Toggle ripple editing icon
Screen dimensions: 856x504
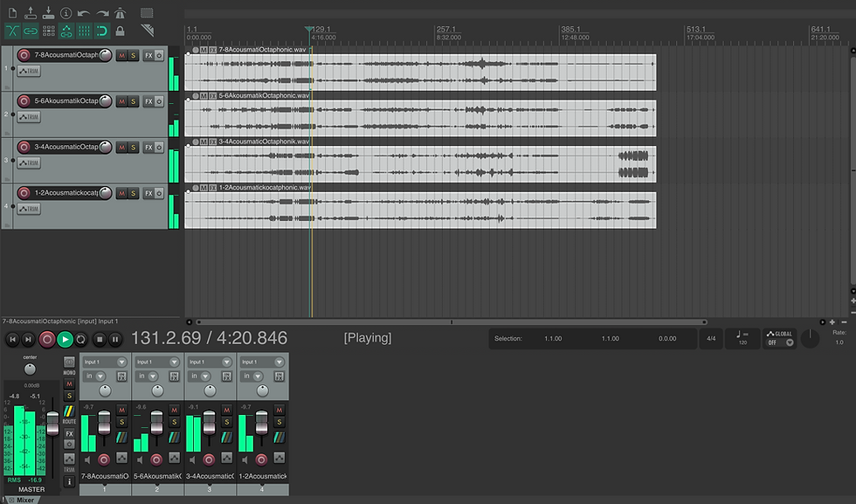(49, 31)
